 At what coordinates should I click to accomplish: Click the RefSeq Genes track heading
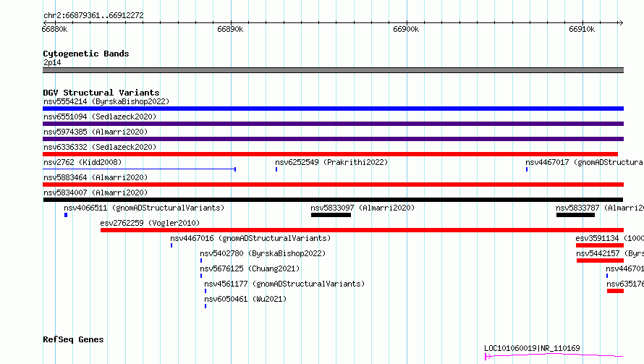tap(73, 340)
